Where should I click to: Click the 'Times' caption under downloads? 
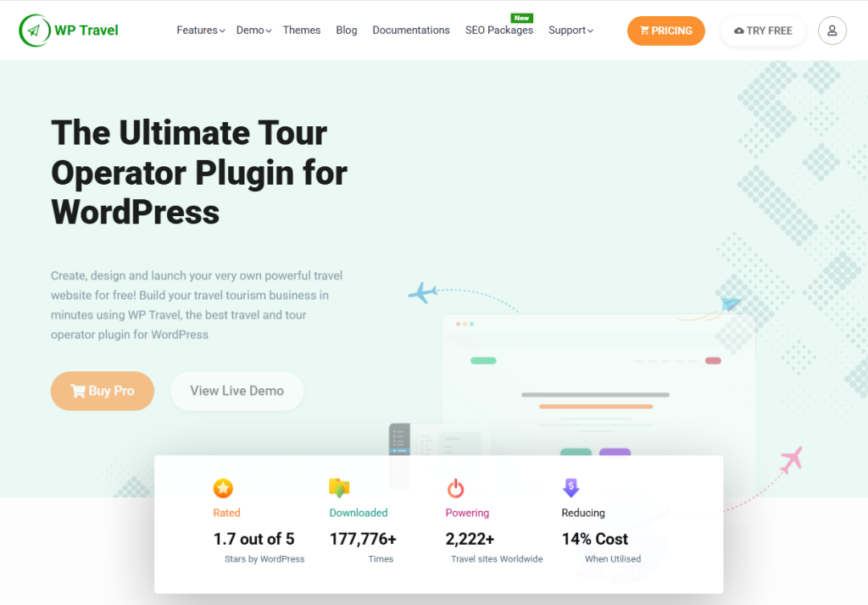coord(381,559)
